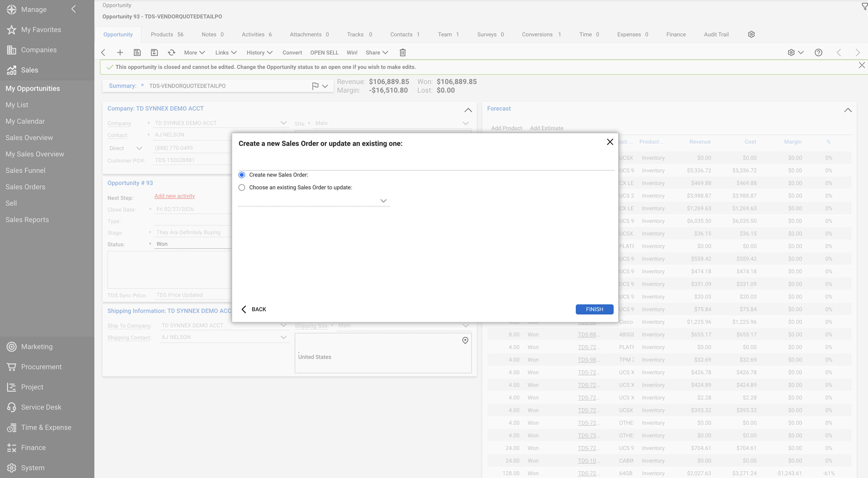Open the History dropdown menu

tap(259, 52)
